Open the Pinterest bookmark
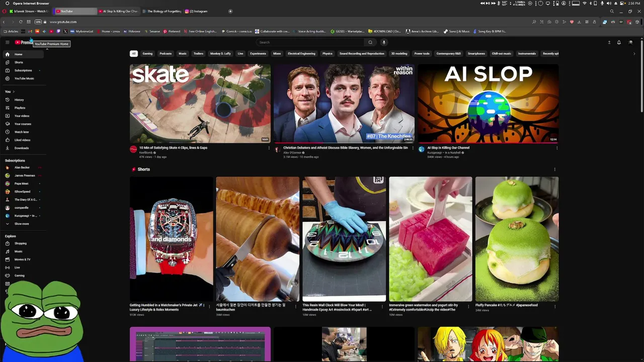This screenshot has height=362, width=644. point(172,31)
